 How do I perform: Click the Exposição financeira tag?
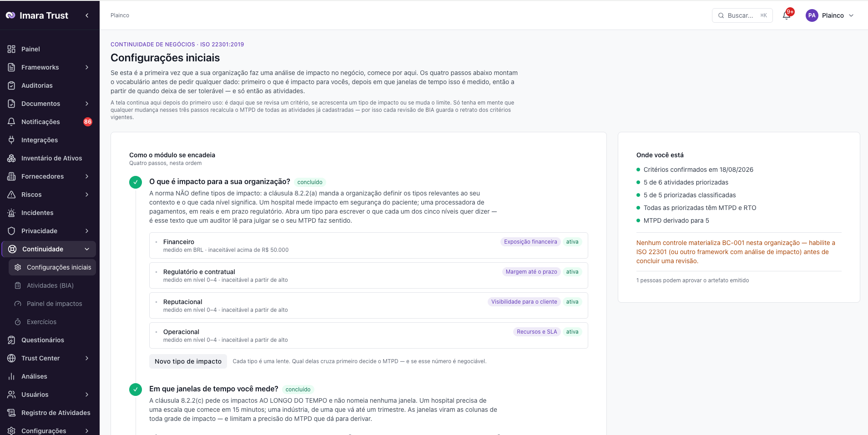pos(530,242)
